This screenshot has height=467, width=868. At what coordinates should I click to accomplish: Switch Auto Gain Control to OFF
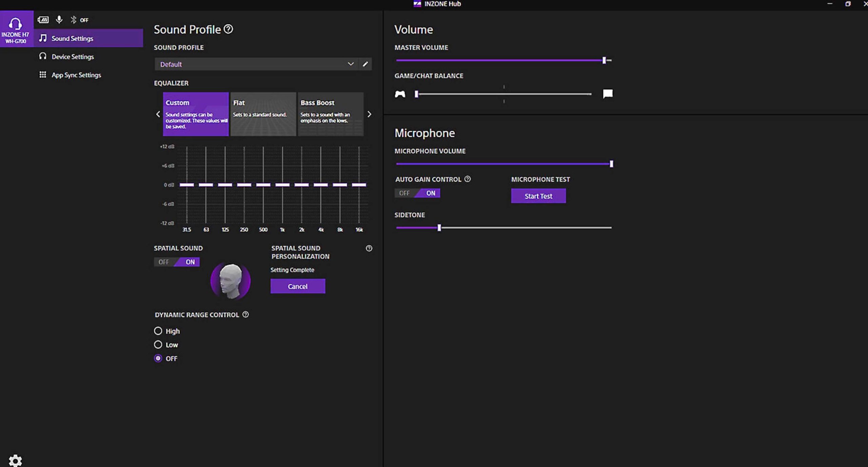[x=404, y=193]
